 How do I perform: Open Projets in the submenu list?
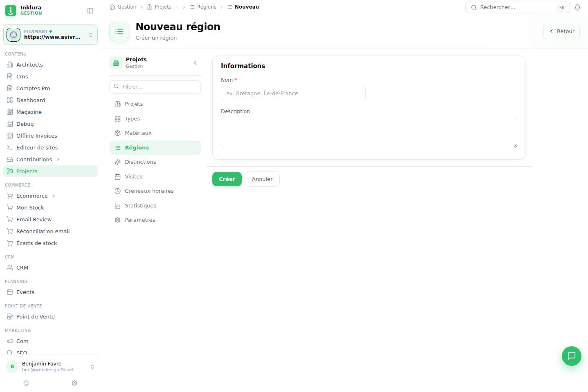tap(155, 104)
